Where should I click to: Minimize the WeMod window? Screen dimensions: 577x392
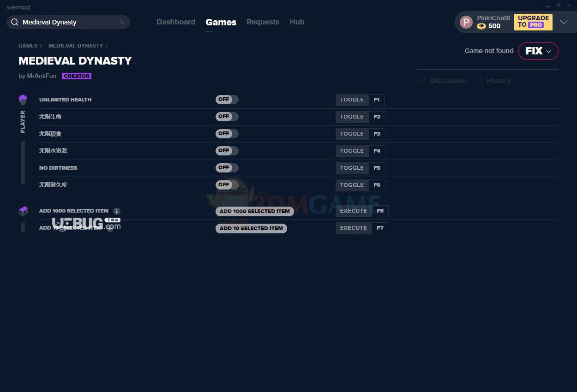[547, 5]
